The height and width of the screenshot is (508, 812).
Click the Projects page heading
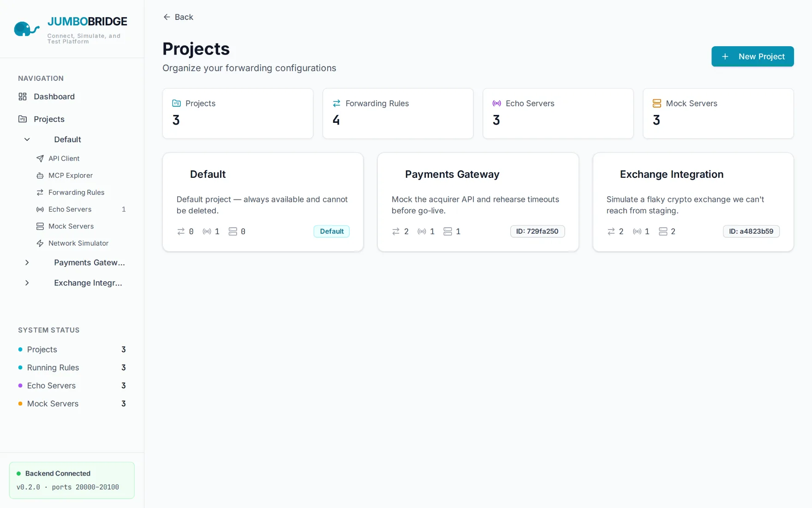click(x=196, y=49)
